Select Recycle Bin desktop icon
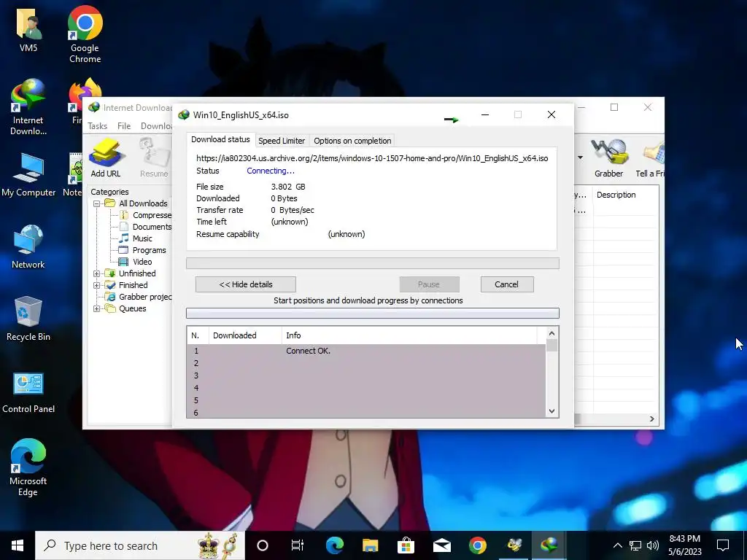This screenshot has height=560, width=747. point(28,319)
